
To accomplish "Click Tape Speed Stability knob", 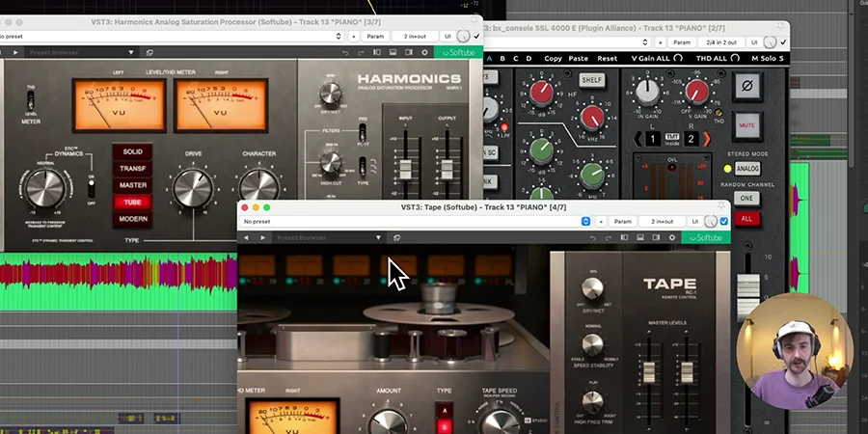I will pos(592,344).
